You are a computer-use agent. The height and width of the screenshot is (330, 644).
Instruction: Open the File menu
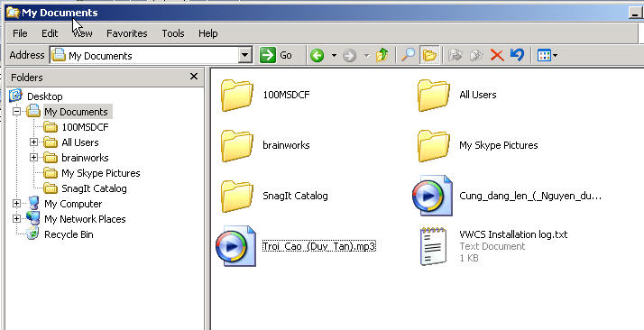coord(20,33)
